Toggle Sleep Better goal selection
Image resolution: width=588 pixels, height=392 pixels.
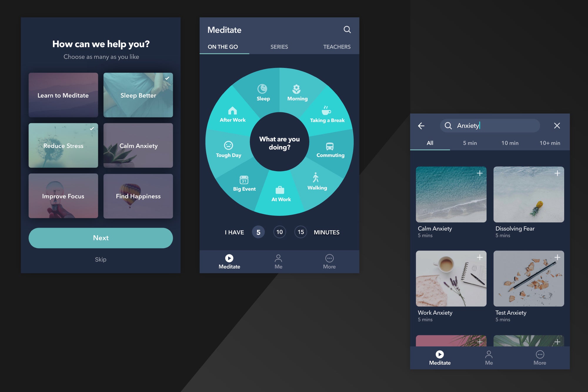click(x=138, y=95)
